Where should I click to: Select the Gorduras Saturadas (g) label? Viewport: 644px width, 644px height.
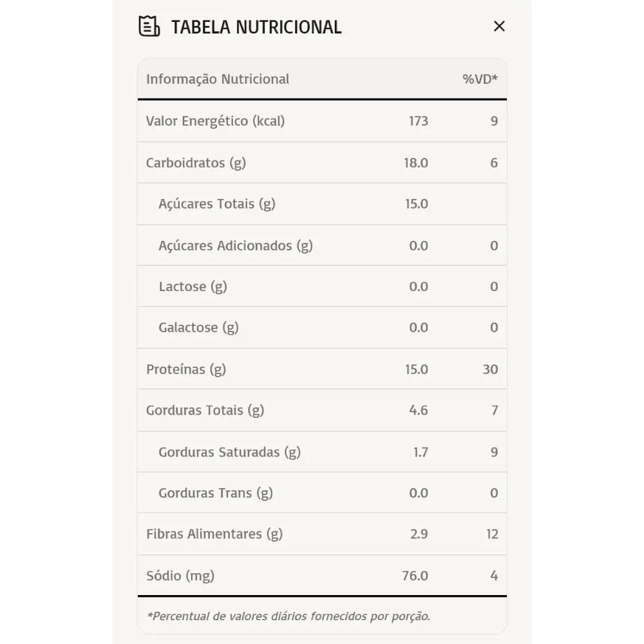pyautogui.click(x=229, y=452)
